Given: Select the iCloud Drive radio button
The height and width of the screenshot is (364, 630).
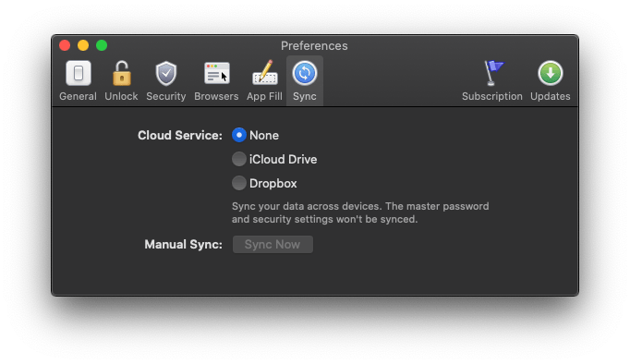Looking at the screenshot, I should [x=239, y=159].
